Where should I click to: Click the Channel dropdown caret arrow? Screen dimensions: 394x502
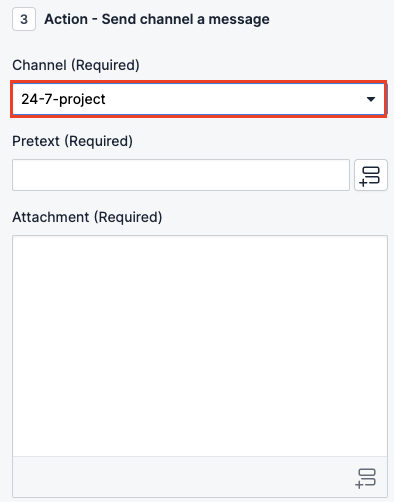tap(371, 99)
